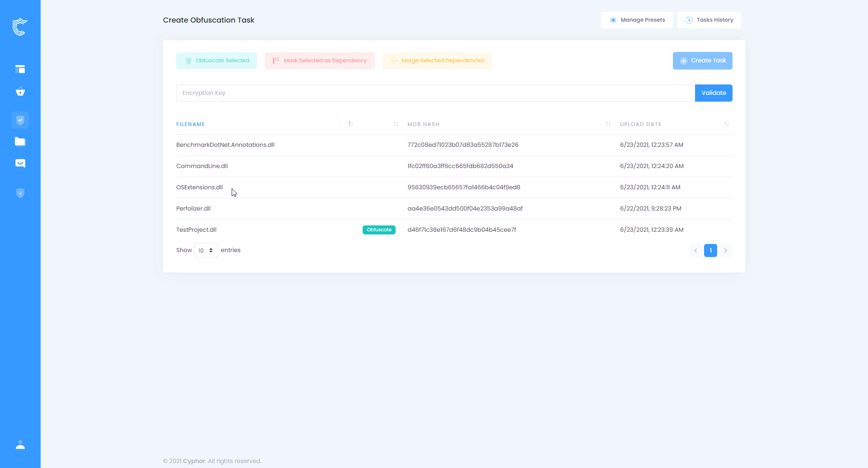This screenshot has width=868, height=468.
Task: Click the Manage Presets button
Action: pyautogui.click(x=637, y=20)
